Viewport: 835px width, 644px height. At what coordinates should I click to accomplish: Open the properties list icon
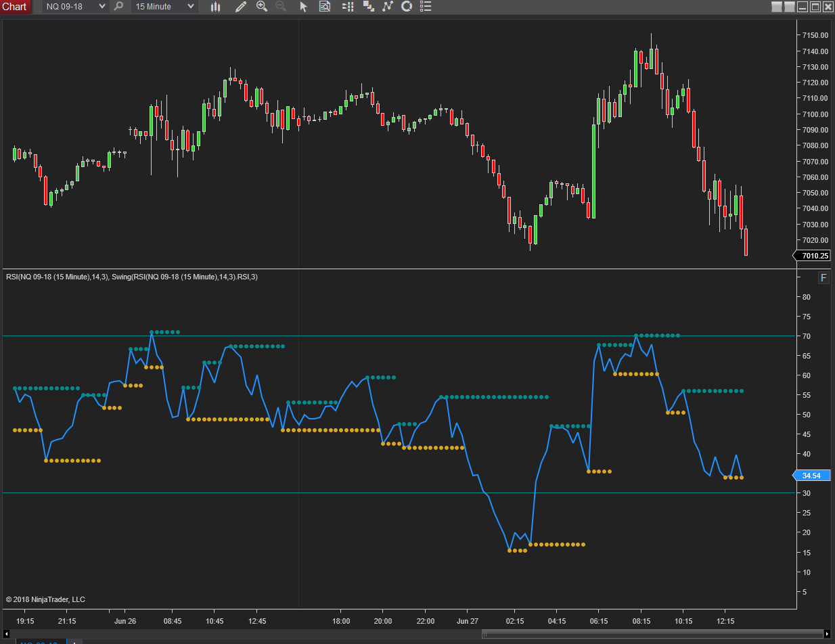click(426, 7)
